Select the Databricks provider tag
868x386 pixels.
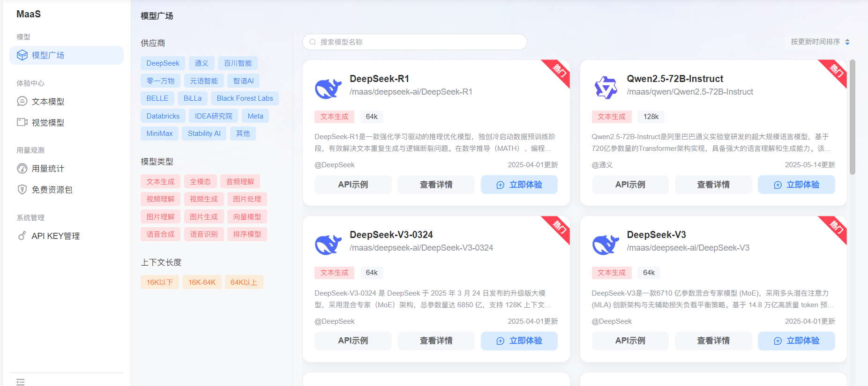pyautogui.click(x=163, y=116)
